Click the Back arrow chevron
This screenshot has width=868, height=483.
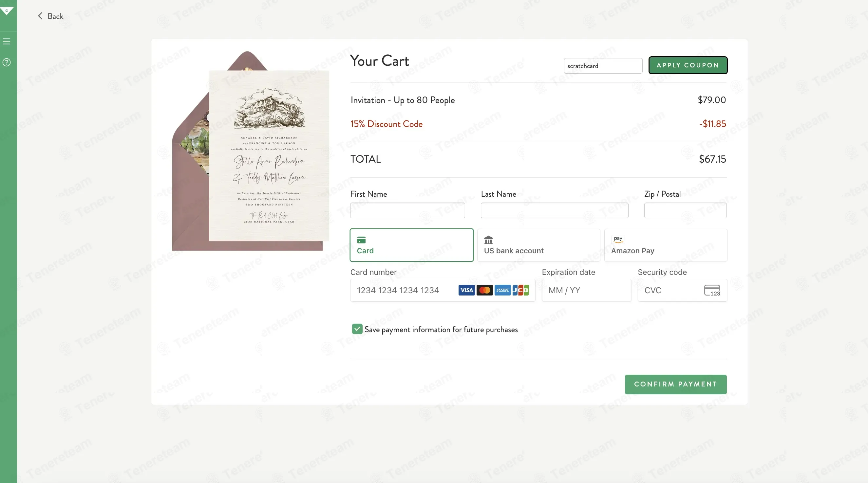[x=40, y=16]
